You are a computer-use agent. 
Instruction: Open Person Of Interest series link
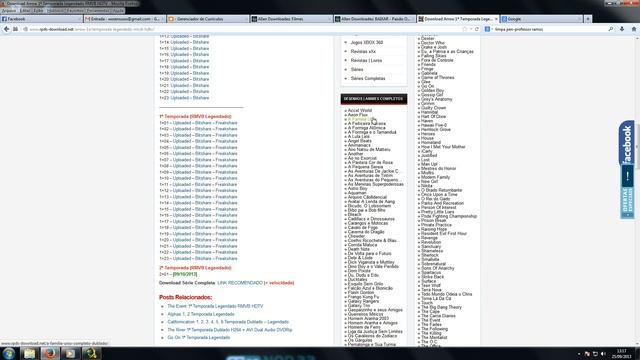coord(439,207)
